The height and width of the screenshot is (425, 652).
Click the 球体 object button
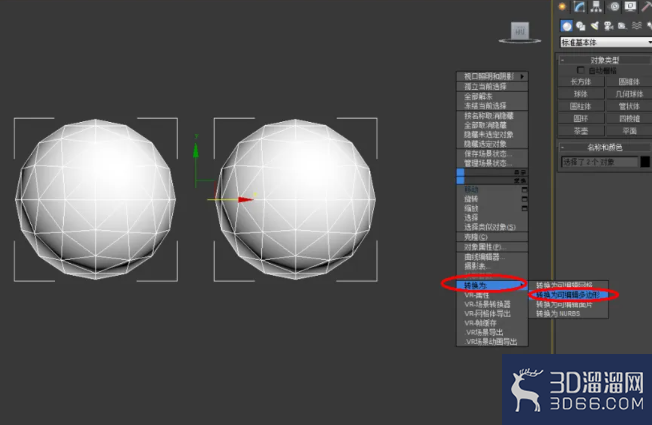click(x=581, y=94)
